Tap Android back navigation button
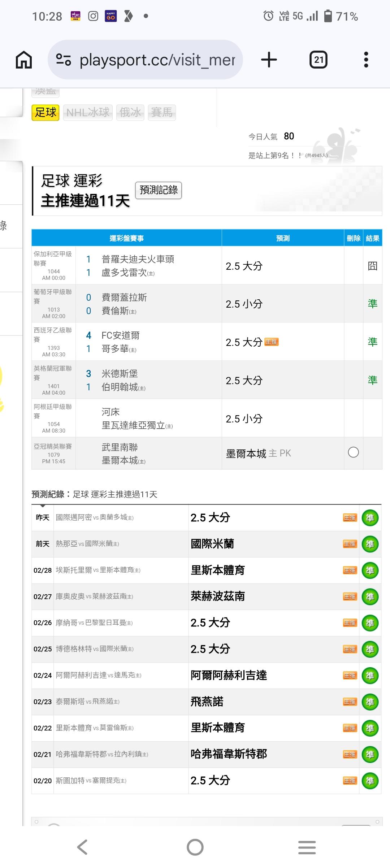Image resolution: width=390 pixels, height=868 pixels. coord(83,847)
